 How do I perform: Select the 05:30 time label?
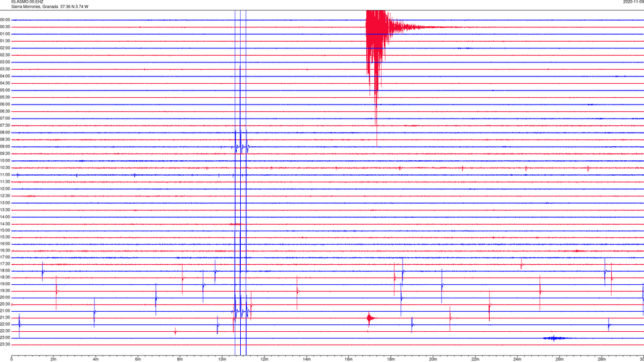tap(5, 97)
